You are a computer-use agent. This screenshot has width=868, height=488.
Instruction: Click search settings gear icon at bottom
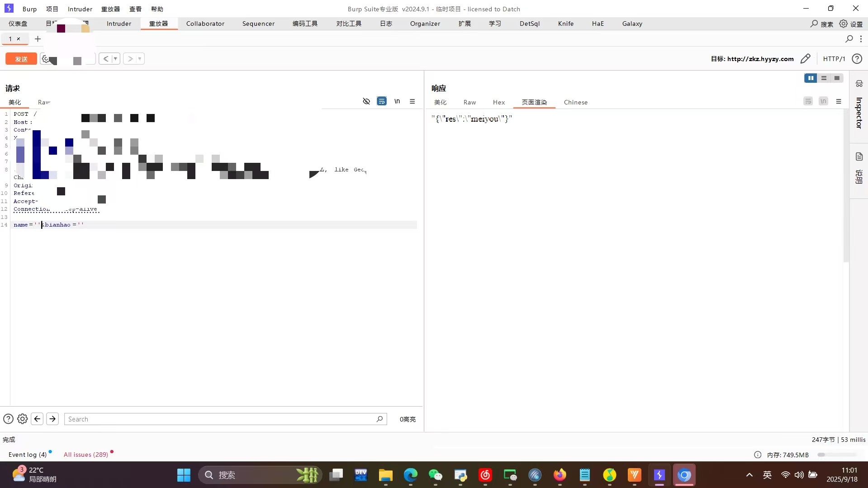[22, 419]
